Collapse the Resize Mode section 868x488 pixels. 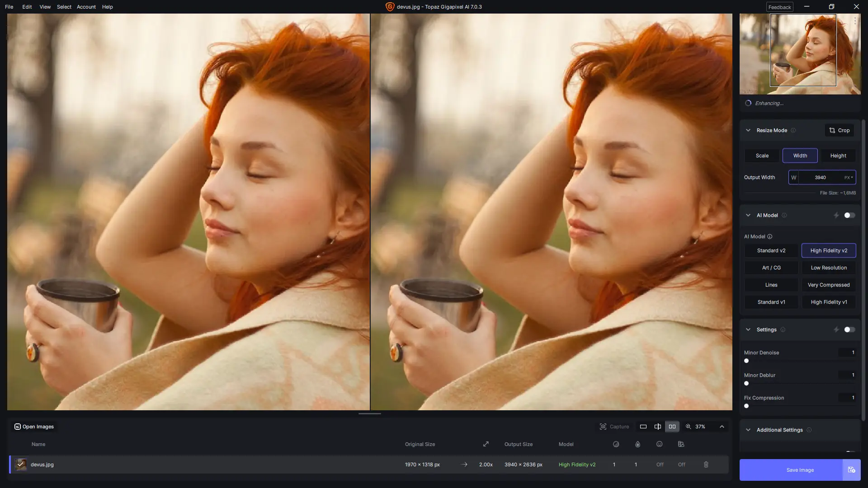(748, 130)
